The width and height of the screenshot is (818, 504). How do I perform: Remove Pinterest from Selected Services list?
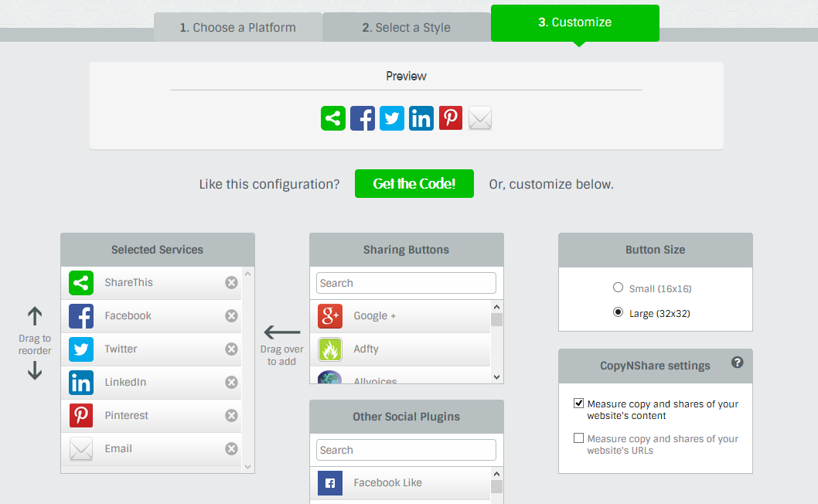231,415
